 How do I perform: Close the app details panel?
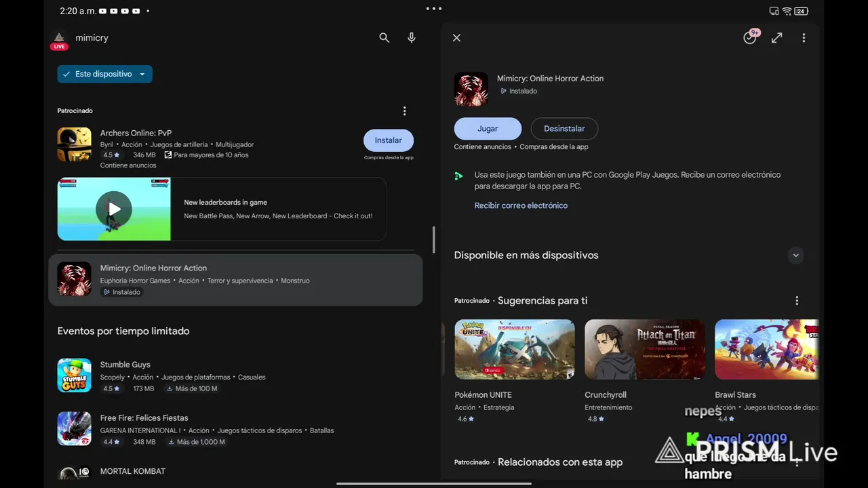point(456,38)
